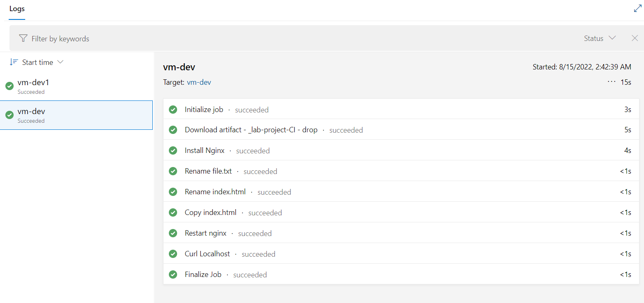This screenshot has width=644, height=303.
Task: Click the success icon for Download artifact step
Action: coord(173,130)
